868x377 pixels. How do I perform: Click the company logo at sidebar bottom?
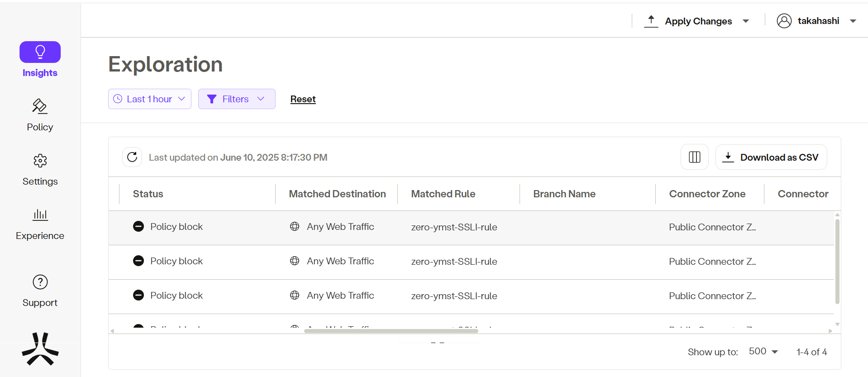tap(40, 348)
